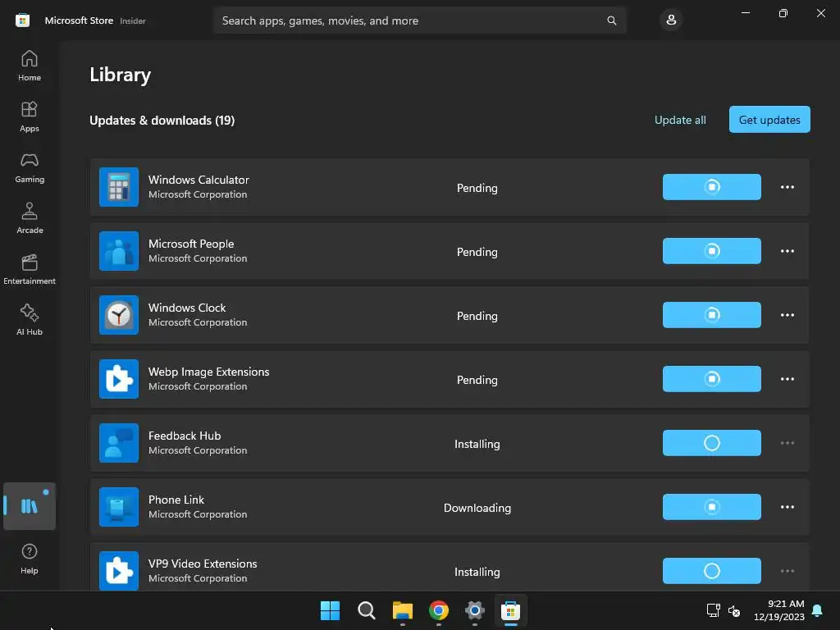
Task: Click the VP9 Video Extensions icon
Action: (119, 571)
